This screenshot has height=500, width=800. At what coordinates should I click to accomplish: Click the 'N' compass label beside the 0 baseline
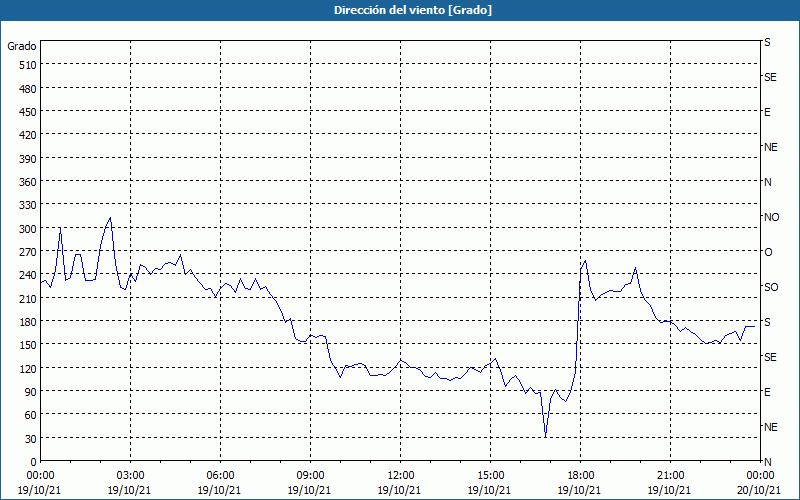767,462
